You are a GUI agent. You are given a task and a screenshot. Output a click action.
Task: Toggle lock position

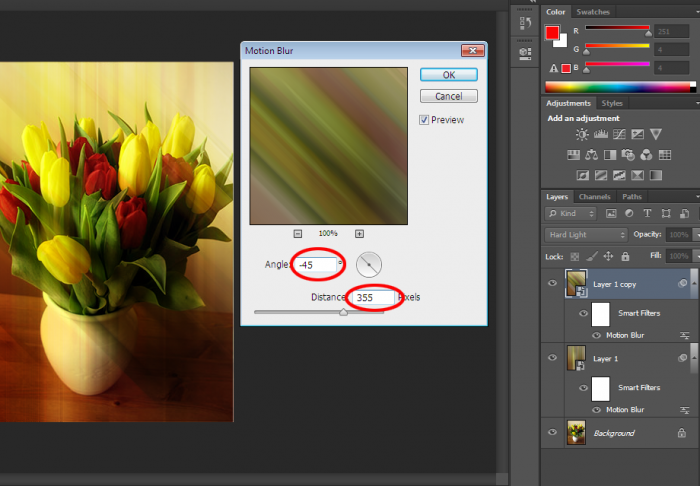tap(608, 256)
